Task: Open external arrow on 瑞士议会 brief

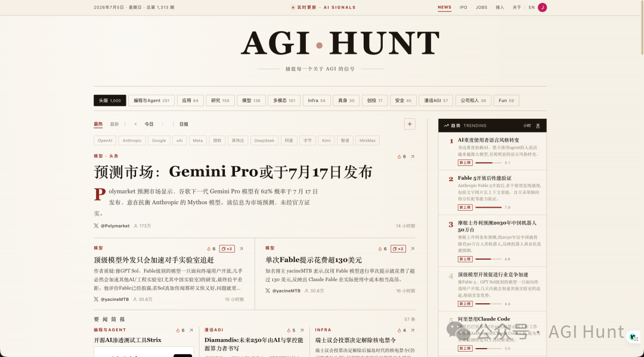Action: tap(413, 330)
